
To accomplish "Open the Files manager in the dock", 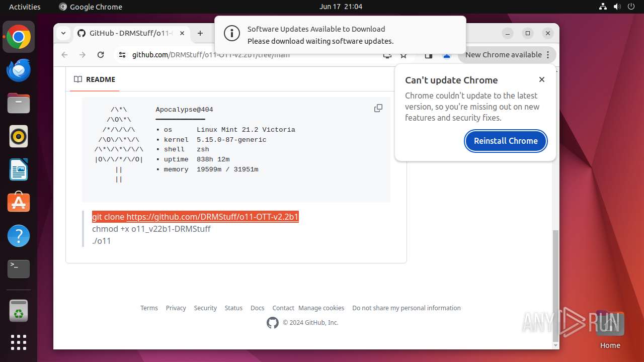I will click(x=19, y=104).
